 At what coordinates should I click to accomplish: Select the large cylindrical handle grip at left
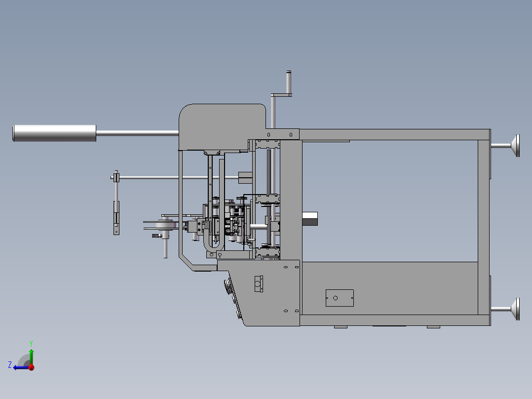[54, 133]
